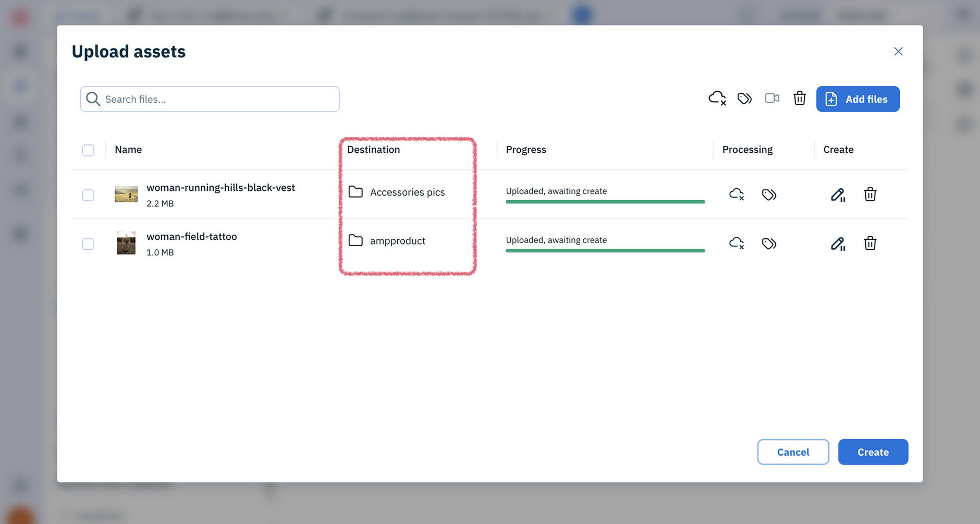Click the video camera icon in the toolbar
Screen dimensions: 980x524
coord(772,98)
